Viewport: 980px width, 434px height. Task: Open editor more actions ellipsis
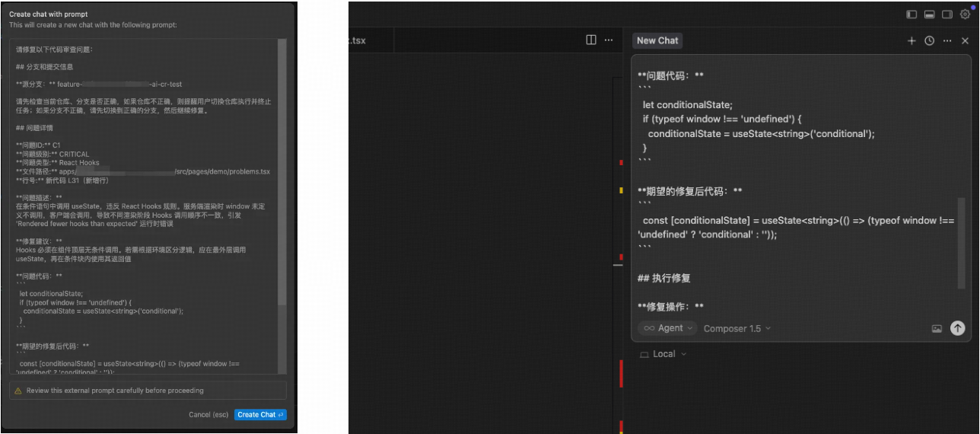(609, 40)
